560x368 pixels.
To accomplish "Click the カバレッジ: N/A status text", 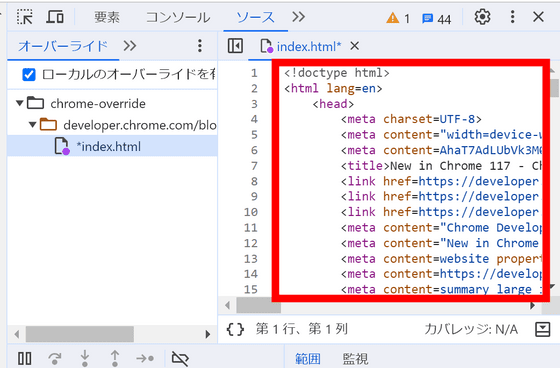I will pos(471,329).
